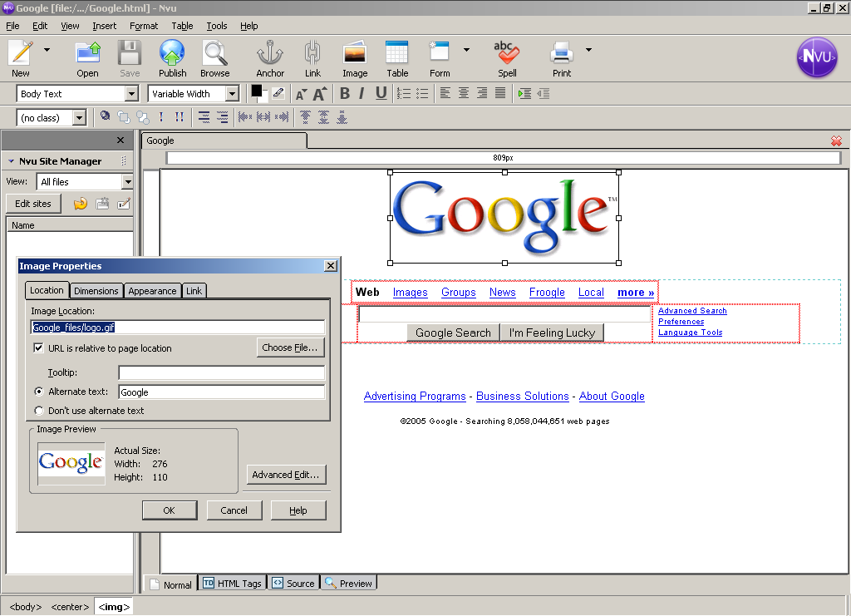
Task: Open the All files view dropdown
Action: [127, 182]
